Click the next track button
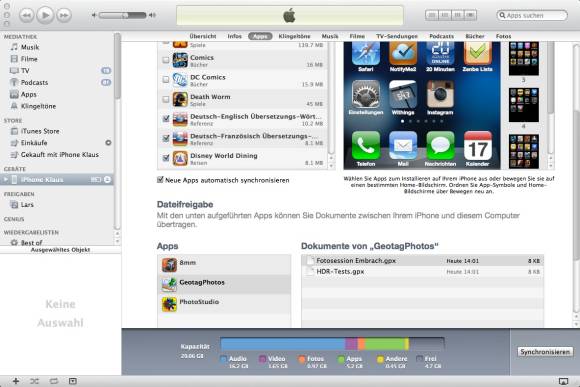Image resolution: width=580 pixels, height=387 pixels. (x=64, y=16)
